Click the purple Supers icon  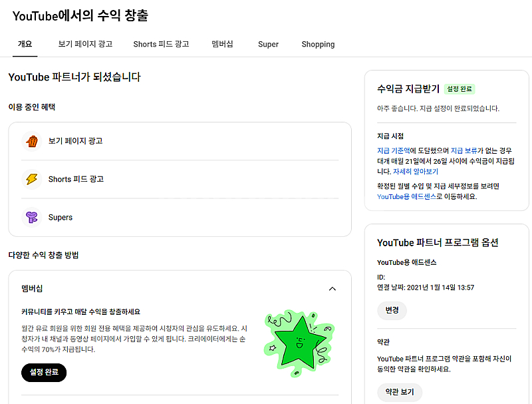[32, 217]
